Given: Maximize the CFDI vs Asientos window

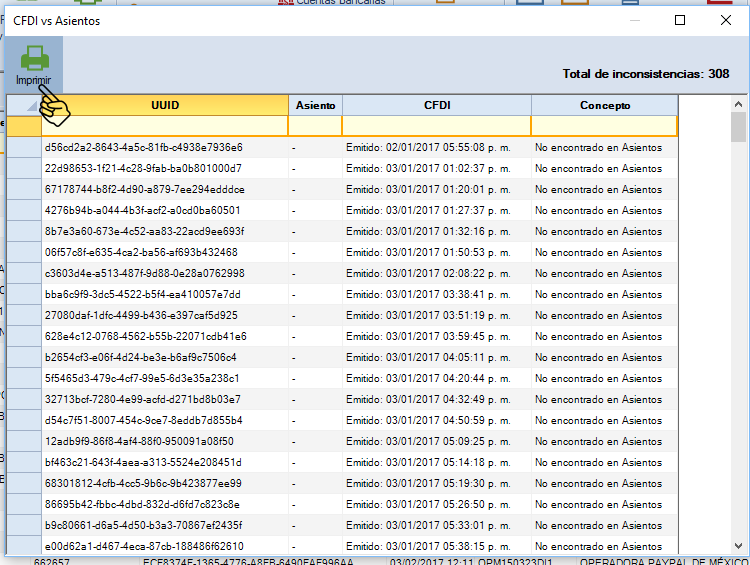Looking at the screenshot, I should 680,20.
